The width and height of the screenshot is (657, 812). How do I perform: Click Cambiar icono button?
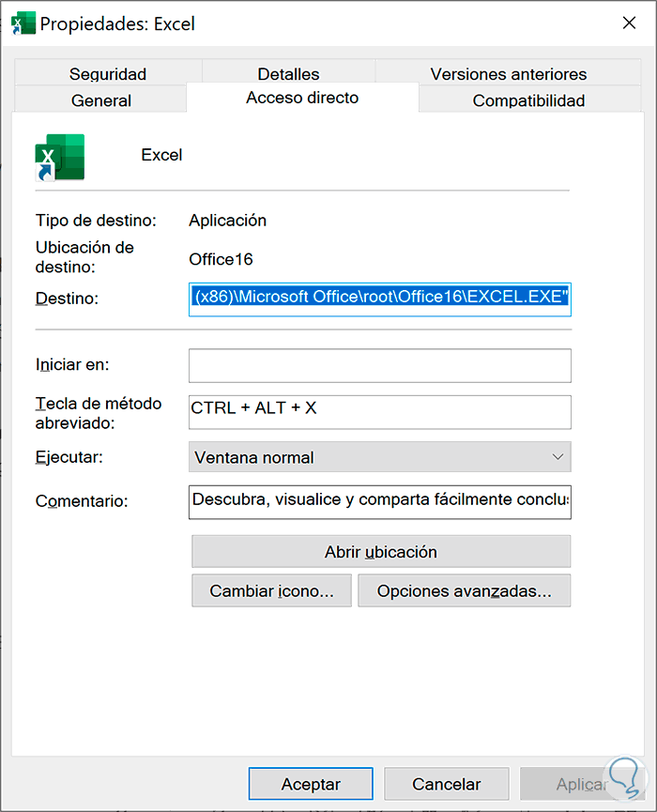tap(271, 590)
